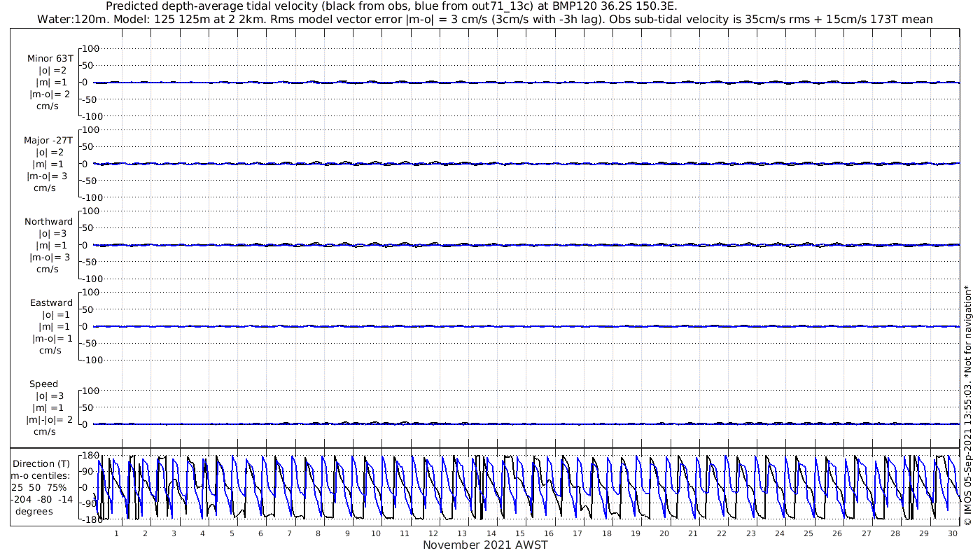Click the '25 50 75%' centile header
980x560 pixels.
click(38, 487)
